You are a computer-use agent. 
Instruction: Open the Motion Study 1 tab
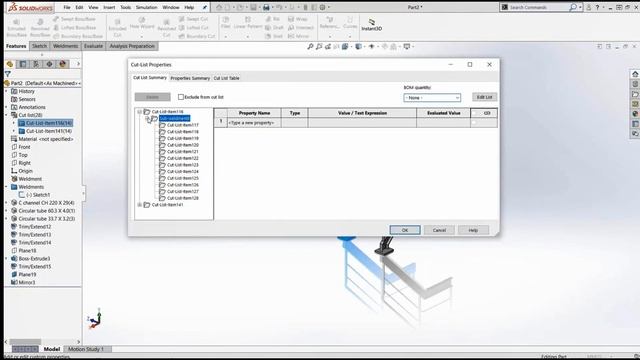pos(86,349)
